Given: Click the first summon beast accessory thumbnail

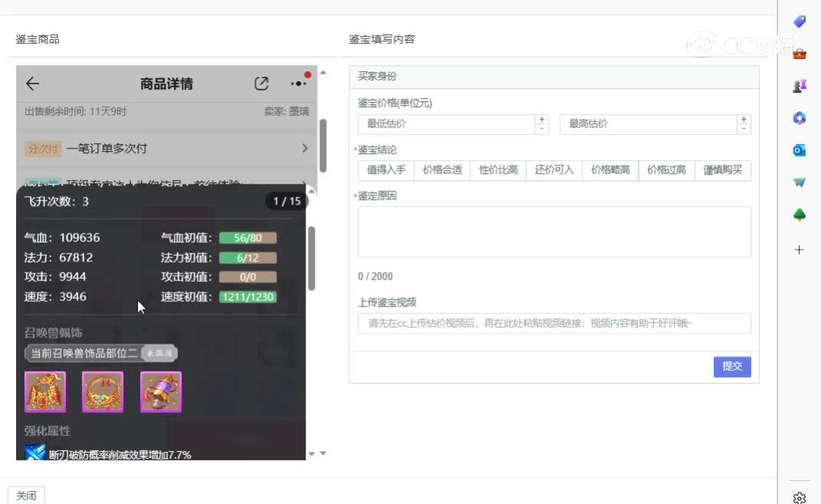Looking at the screenshot, I should 45,391.
